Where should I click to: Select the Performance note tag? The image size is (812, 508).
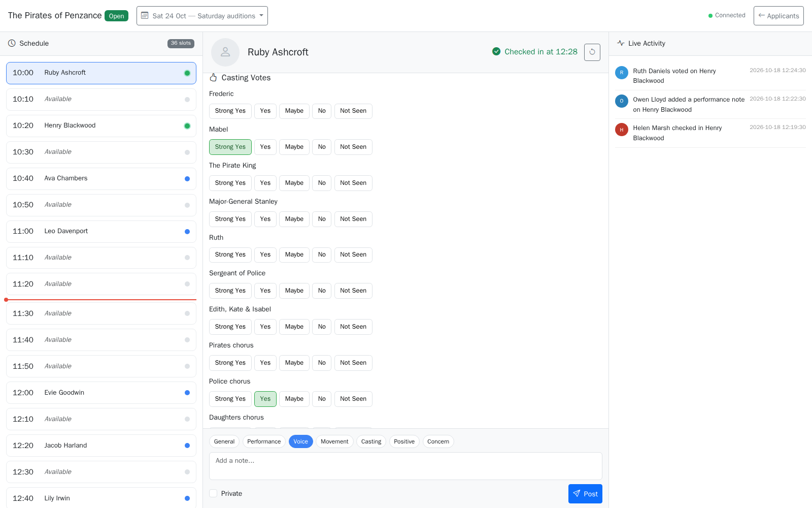click(x=264, y=441)
